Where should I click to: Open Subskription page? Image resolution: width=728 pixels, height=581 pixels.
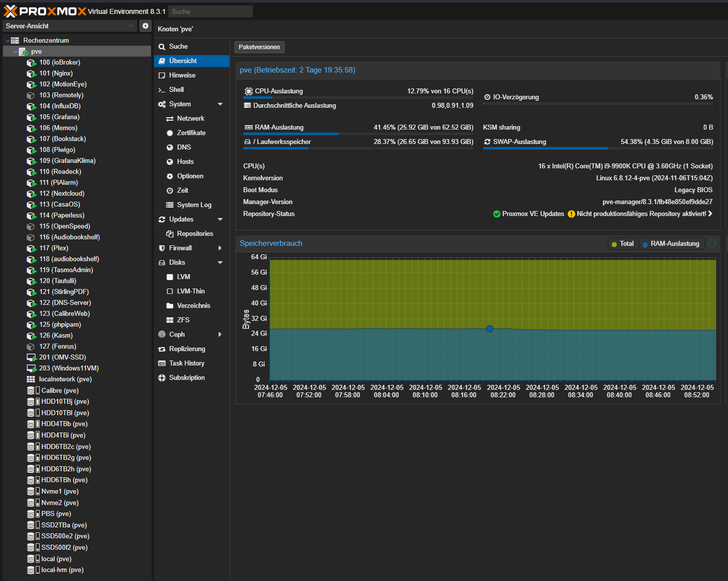[x=192, y=377]
